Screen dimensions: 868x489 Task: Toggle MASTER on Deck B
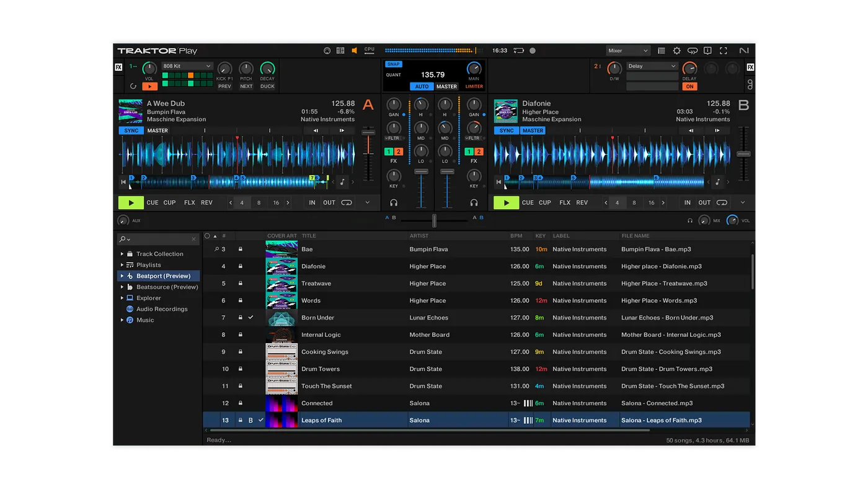[x=533, y=130]
